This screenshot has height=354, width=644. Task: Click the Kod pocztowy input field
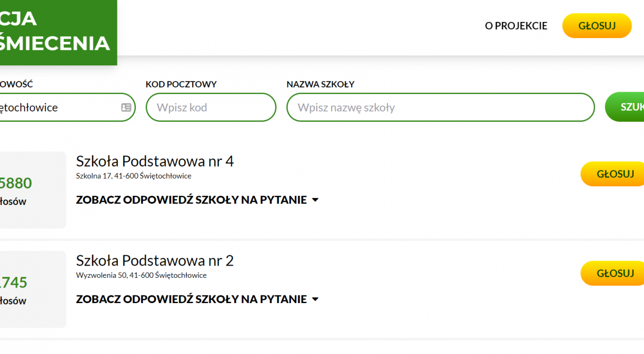click(210, 107)
